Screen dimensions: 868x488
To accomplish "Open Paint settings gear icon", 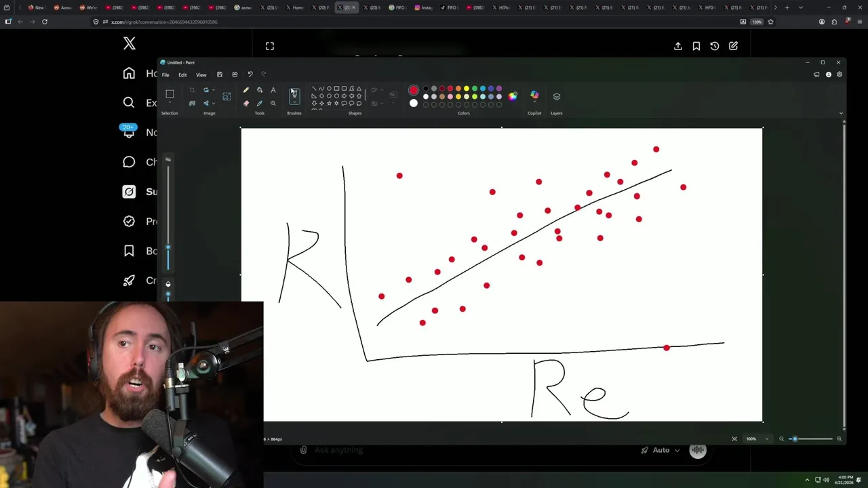I will point(840,75).
